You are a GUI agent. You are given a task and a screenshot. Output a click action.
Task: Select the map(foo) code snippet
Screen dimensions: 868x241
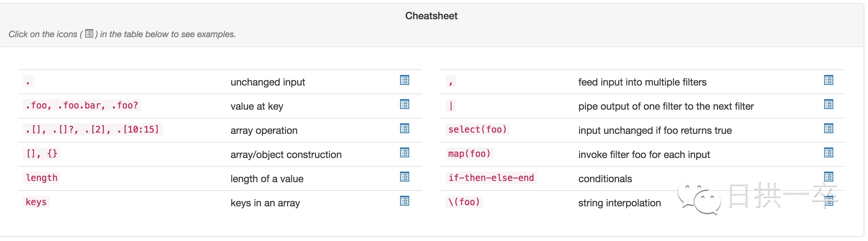[x=469, y=154]
